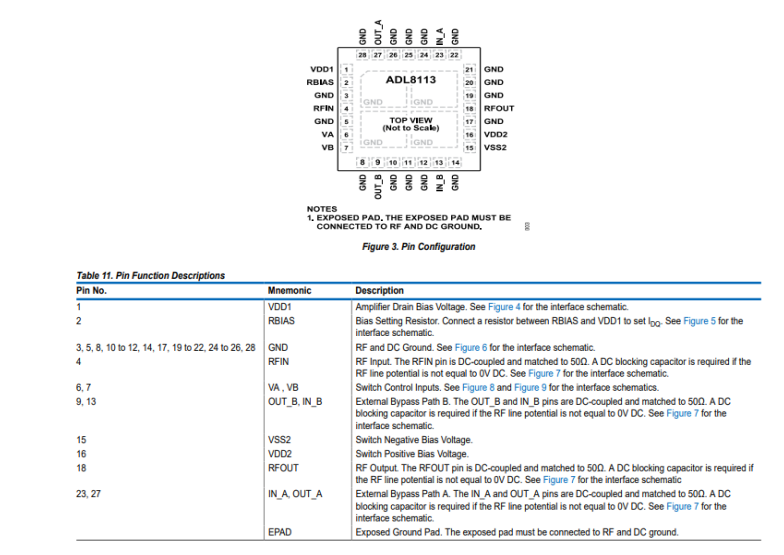
Task: Select the VSS2 cell in the Mnemonic column
Action: [x=279, y=440]
